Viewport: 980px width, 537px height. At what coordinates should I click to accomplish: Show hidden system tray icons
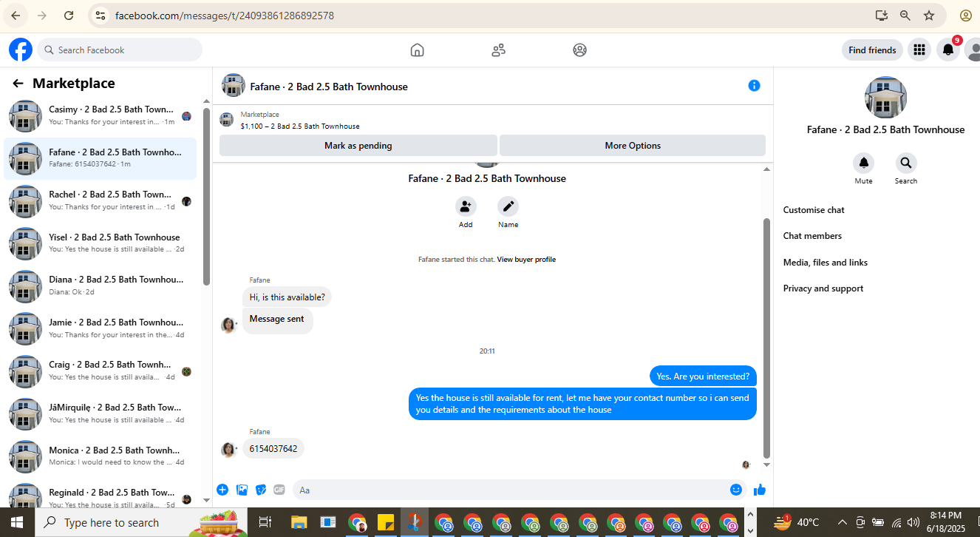tap(842, 522)
